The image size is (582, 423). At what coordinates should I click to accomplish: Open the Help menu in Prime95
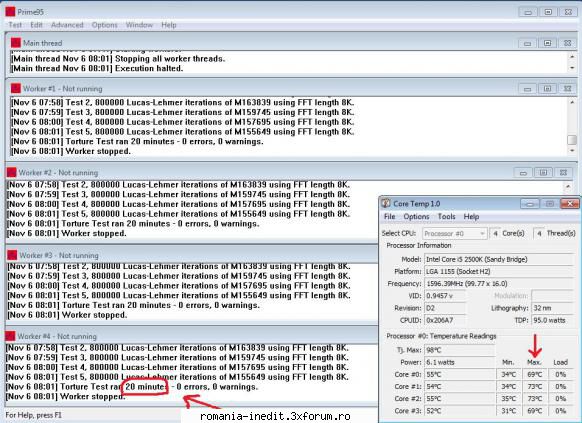(x=169, y=25)
